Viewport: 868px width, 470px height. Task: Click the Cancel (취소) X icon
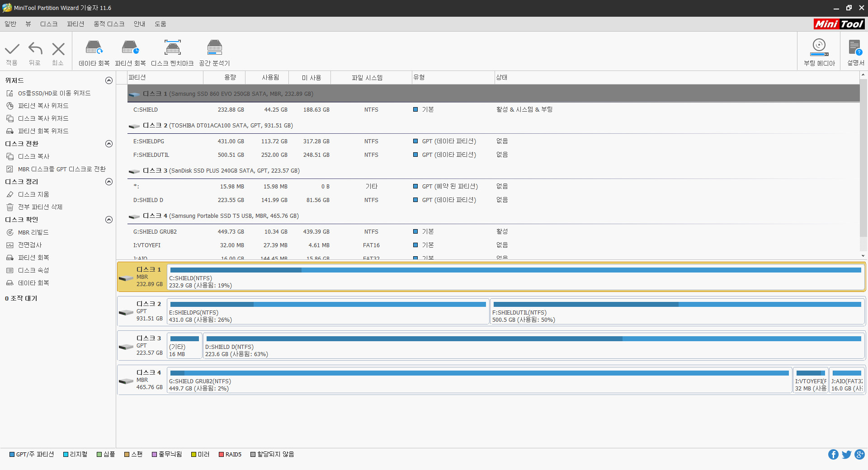(x=58, y=49)
